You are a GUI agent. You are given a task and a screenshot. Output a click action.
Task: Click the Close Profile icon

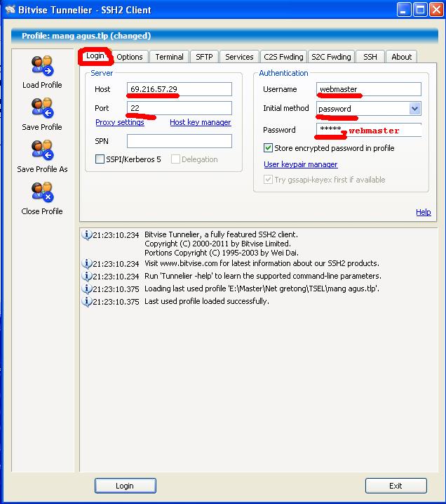(42, 192)
